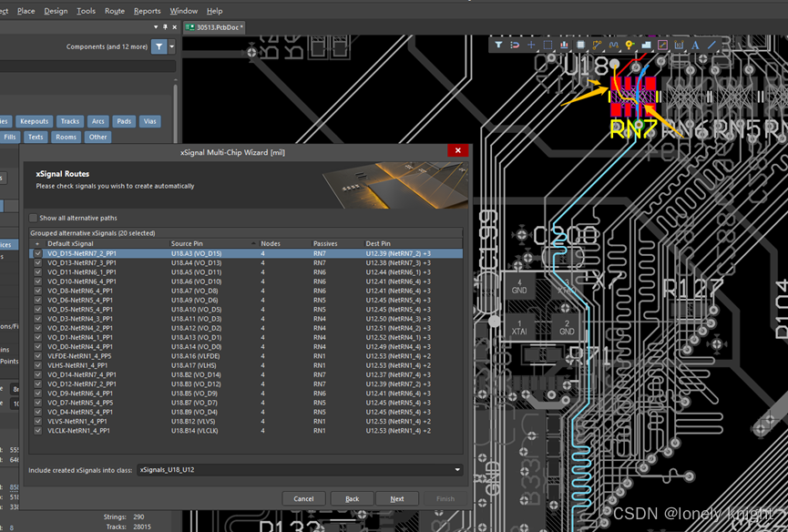Screen dimensions: 788x532
Task: Select the Place Via icon
Action: pos(629,45)
